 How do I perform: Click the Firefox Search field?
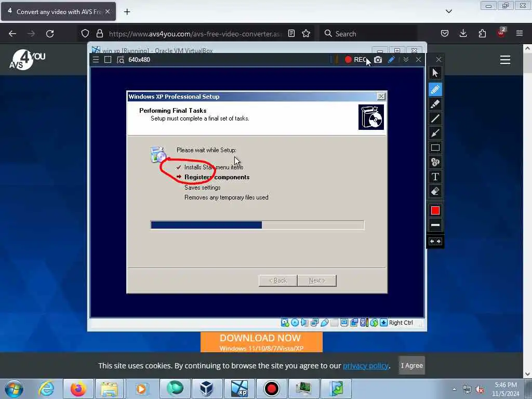[x=368, y=34]
